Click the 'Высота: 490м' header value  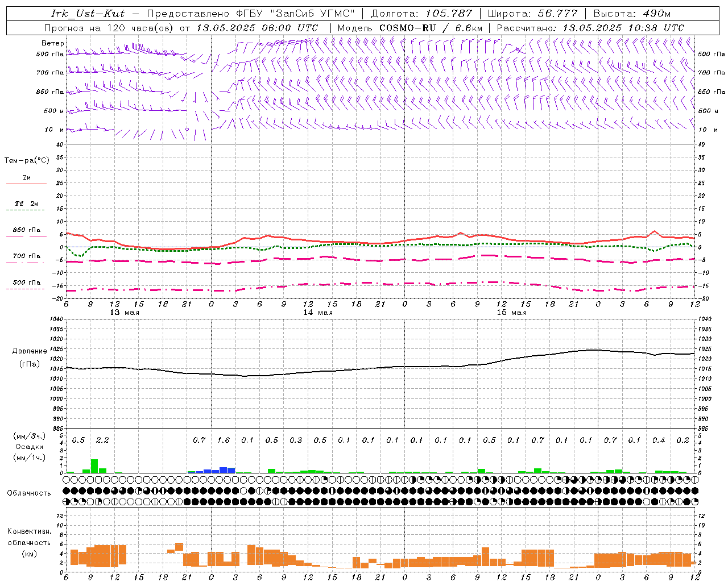[x=632, y=14]
